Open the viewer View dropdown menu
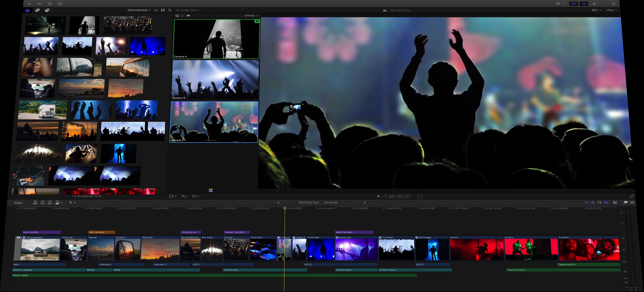644x292 pixels. [612, 10]
